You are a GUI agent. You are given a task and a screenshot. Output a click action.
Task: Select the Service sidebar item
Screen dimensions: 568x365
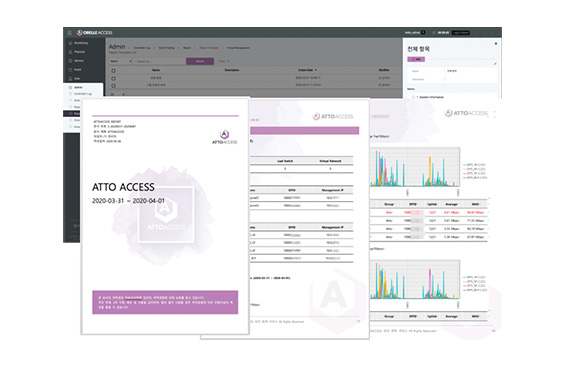pyautogui.click(x=79, y=60)
